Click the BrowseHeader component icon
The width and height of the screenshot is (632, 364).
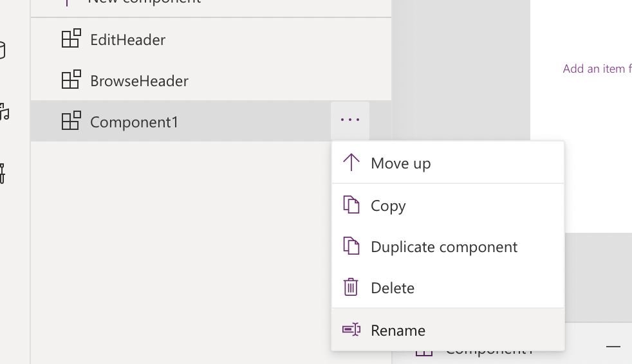tap(71, 80)
